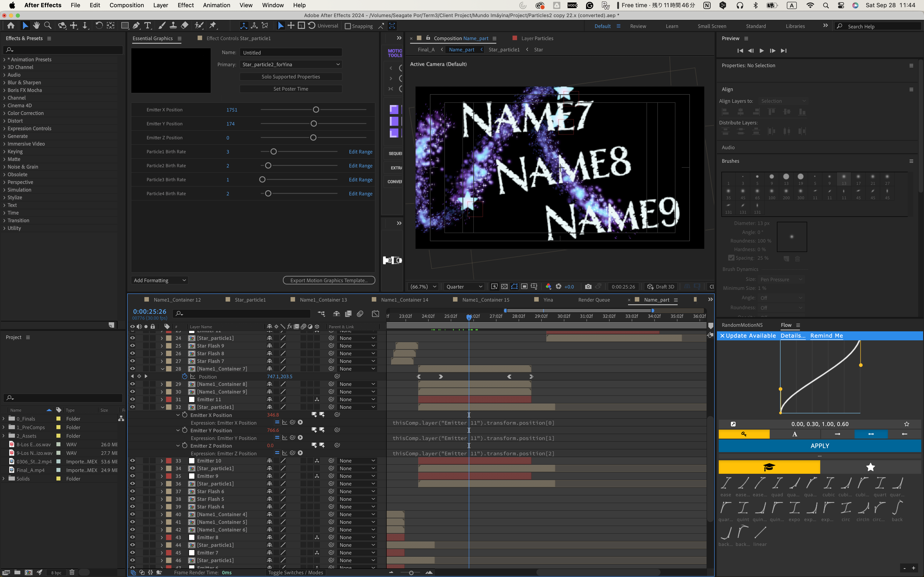Open Primary composition Star_particle2_forYina dropdown
Viewport: 924px width, 577px height.
pos(291,64)
